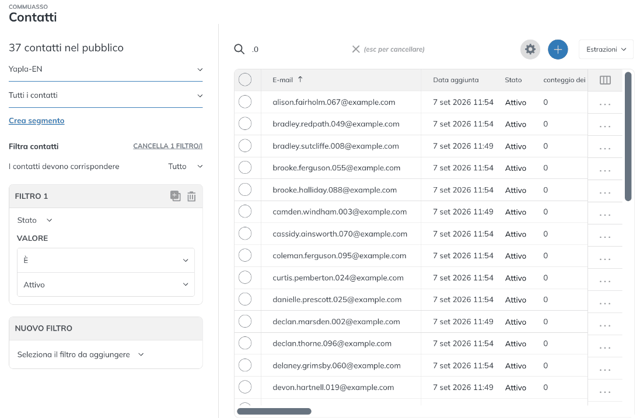Select contact alison.fairholm.067 checkbox
Screen dimensions: 640x418
[x=245, y=102]
